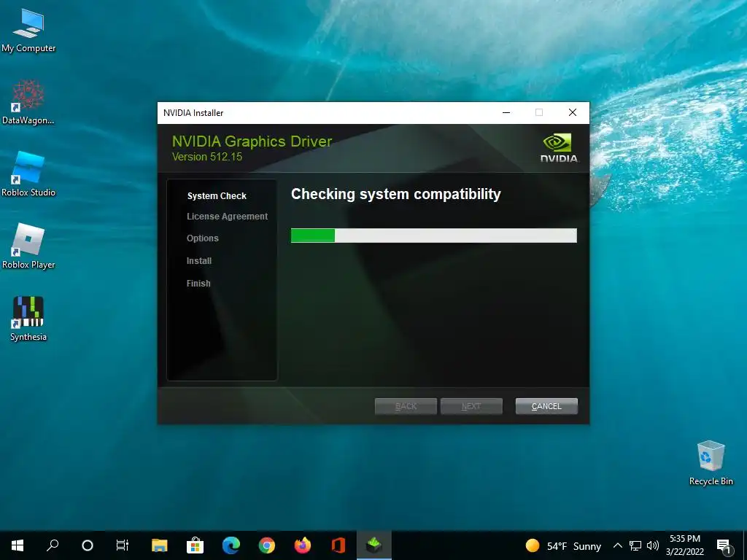Open Microsoft Office from taskbar

point(338,545)
